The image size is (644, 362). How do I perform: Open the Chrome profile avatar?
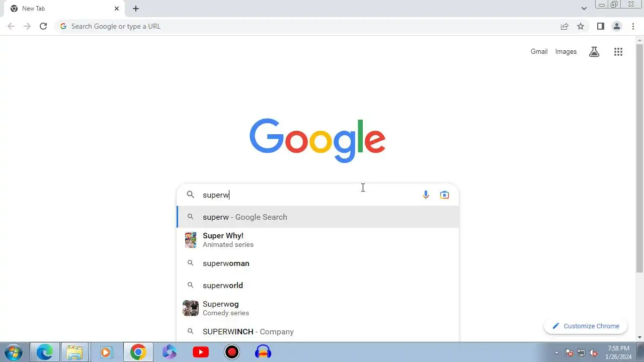coord(616,26)
